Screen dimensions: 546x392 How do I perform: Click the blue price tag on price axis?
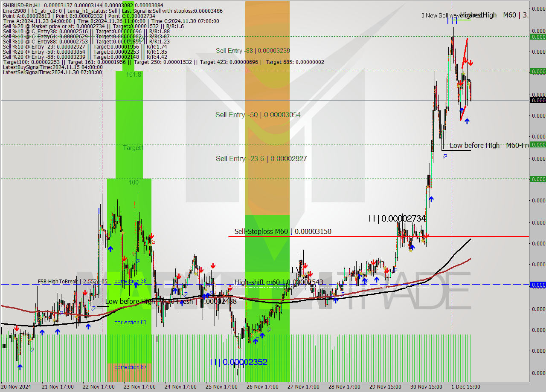pos(537,285)
